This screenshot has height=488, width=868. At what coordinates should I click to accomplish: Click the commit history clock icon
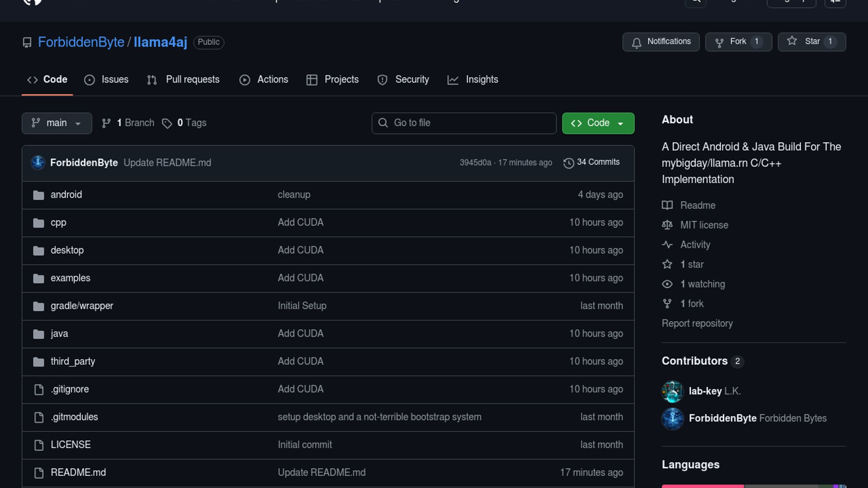[568, 163]
